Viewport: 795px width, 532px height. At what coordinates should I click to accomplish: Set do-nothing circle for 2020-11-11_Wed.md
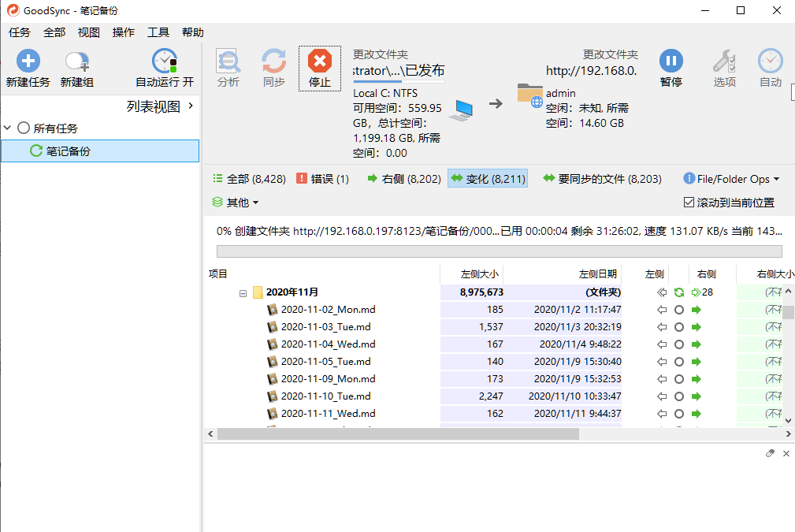(679, 414)
